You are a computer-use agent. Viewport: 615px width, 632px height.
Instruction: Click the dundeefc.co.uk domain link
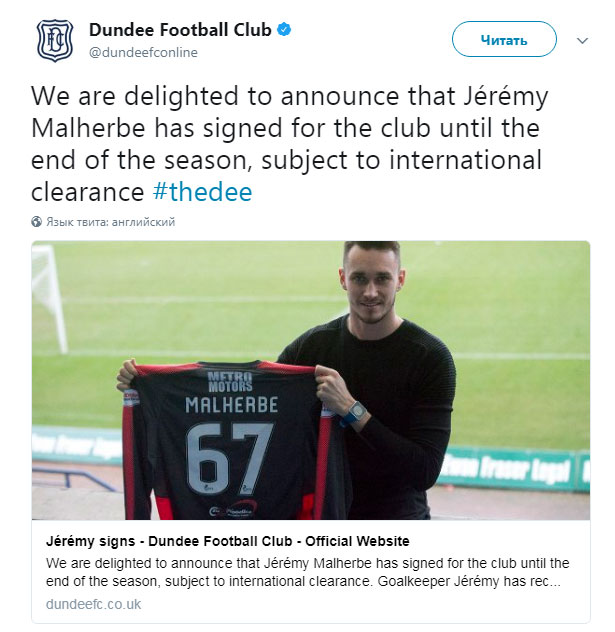(93, 604)
